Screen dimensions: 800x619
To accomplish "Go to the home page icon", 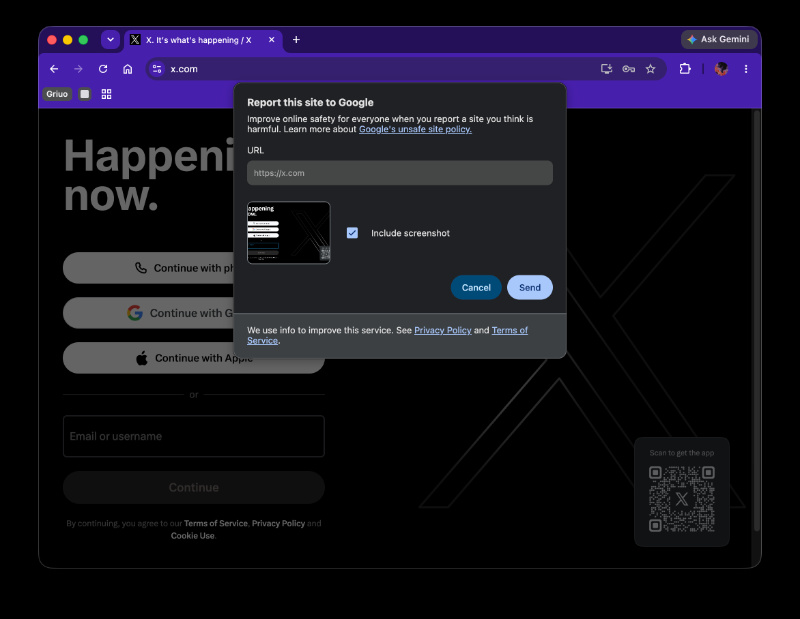I will 128,69.
